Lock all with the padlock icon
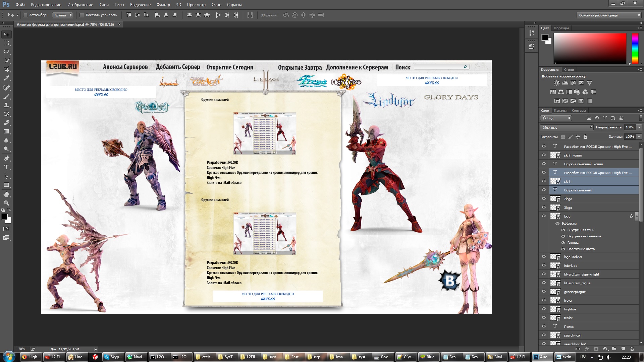 tap(585, 137)
